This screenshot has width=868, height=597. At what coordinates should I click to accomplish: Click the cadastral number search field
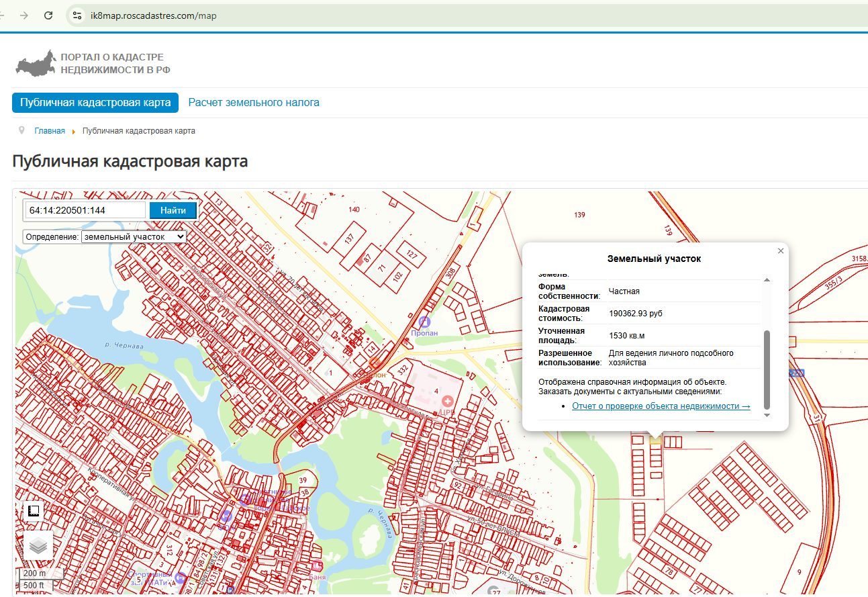click(x=85, y=210)
